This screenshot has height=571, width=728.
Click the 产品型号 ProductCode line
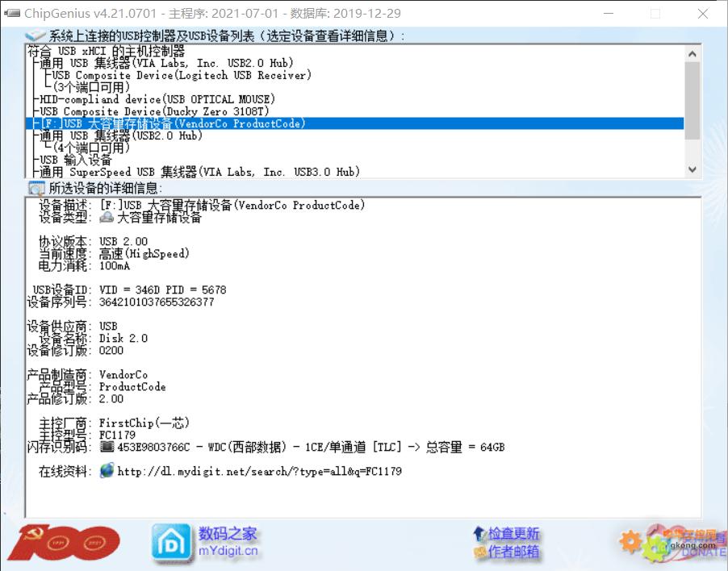point(103,386)
